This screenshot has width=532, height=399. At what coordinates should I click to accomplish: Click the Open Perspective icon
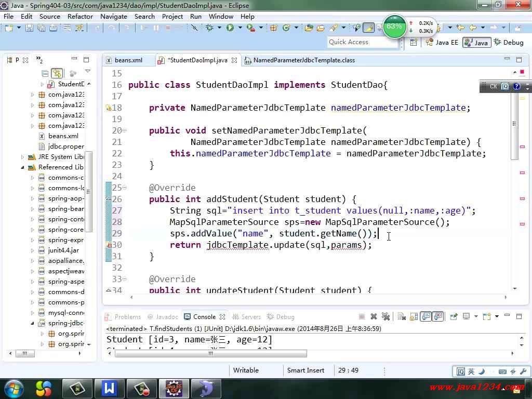tap(413, 43)
